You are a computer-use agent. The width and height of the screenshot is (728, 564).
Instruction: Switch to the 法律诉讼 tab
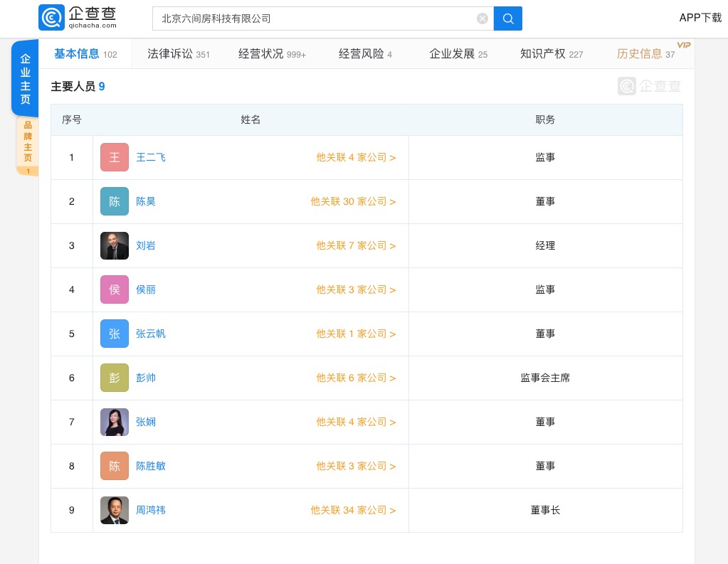point(178,54)
